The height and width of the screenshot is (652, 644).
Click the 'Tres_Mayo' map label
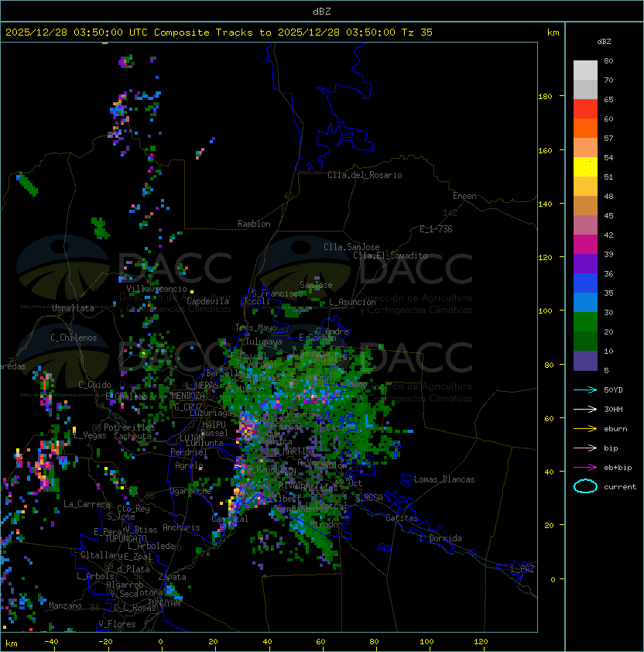point(255,328)
